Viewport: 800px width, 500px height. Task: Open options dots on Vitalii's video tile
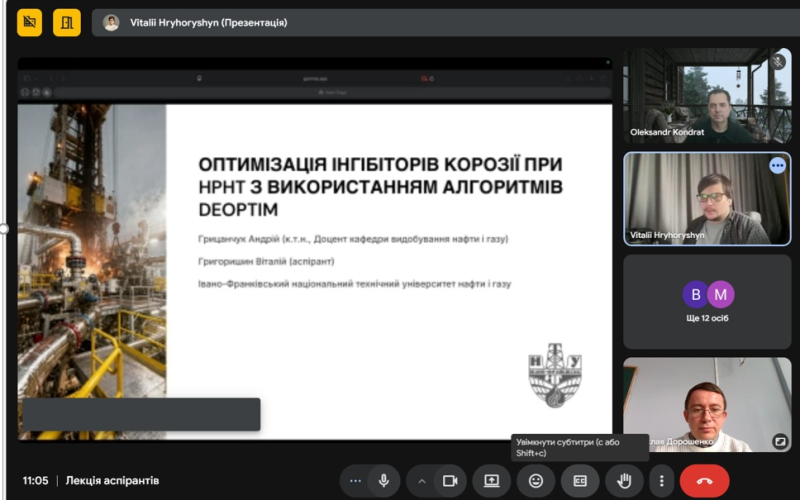[x=778, y=165]
